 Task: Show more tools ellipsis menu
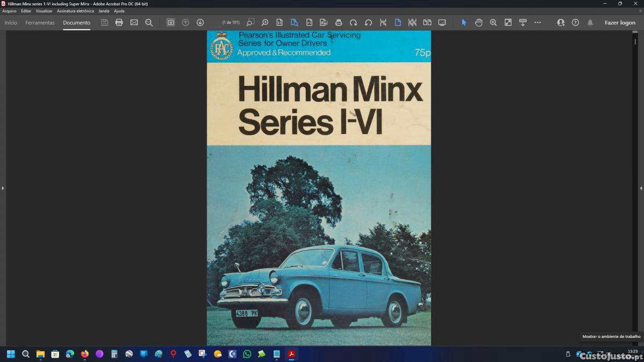pos(538,23)
